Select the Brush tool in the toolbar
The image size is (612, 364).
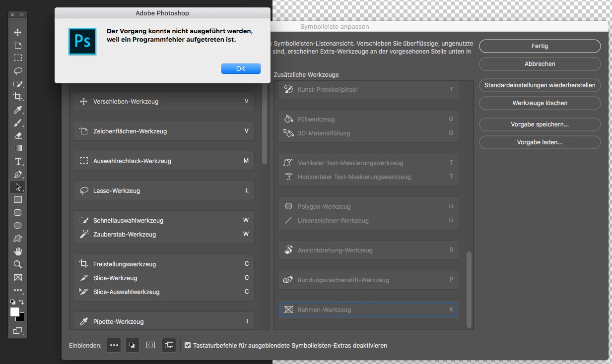18,122
